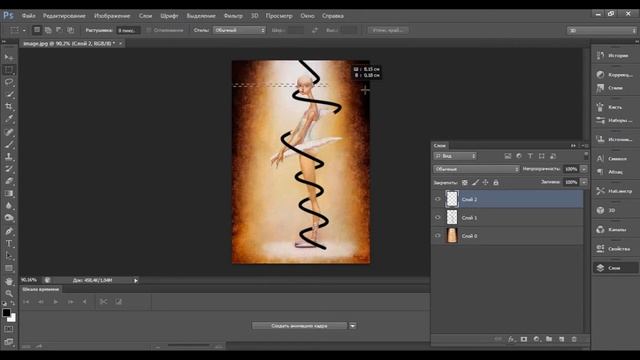The image size is (640, 360).
Task: Click create frame animation button
Action: coord(299,326)
